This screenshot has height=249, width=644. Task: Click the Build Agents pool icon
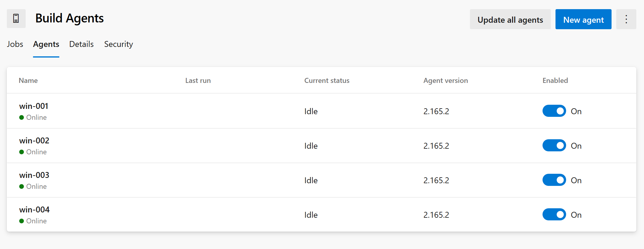point(16,18)
